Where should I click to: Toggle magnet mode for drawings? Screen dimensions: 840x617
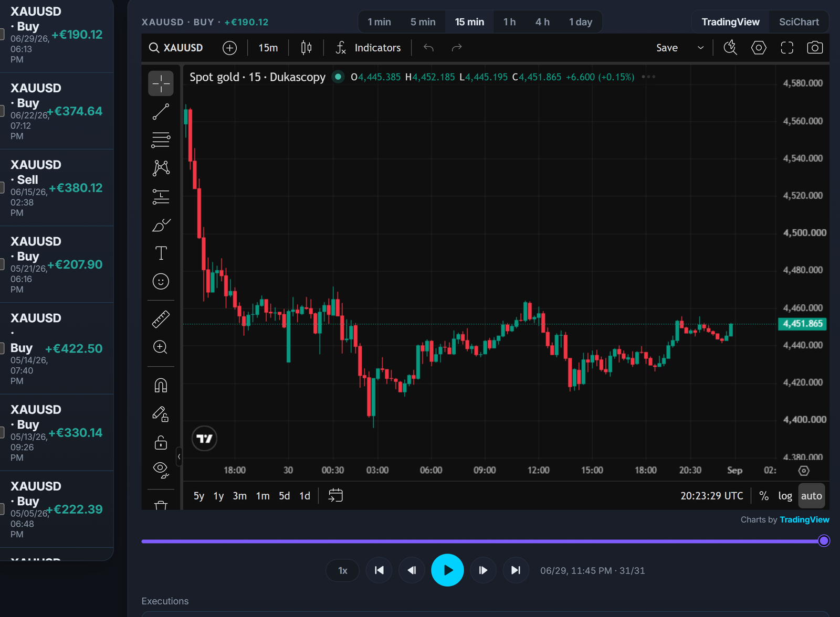tap(161, 386)
